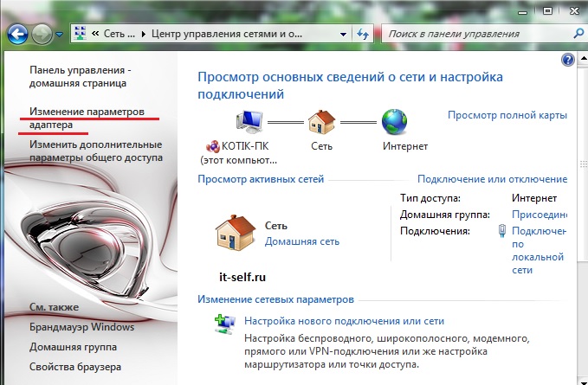
Task: Click large house icon of active network
Action: (236, 233)
